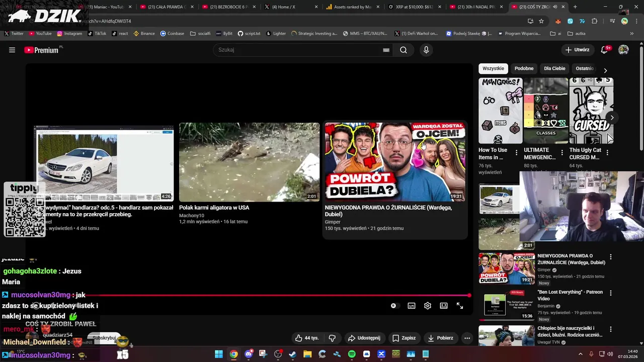Open Polak karmi aligatora endscreen thumbnail
Viewport: 644px width, 362px height.
click(x=249, y=162)
